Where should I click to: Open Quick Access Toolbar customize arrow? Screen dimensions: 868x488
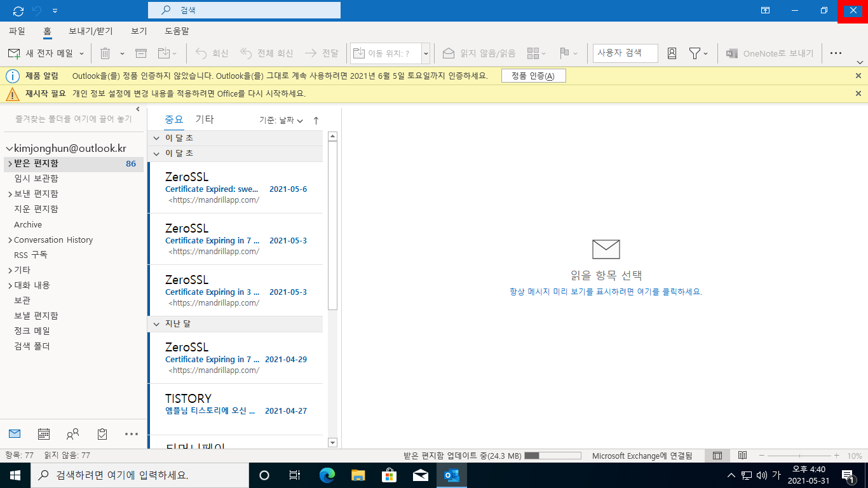pyautogui.click(x=55, y=11)
